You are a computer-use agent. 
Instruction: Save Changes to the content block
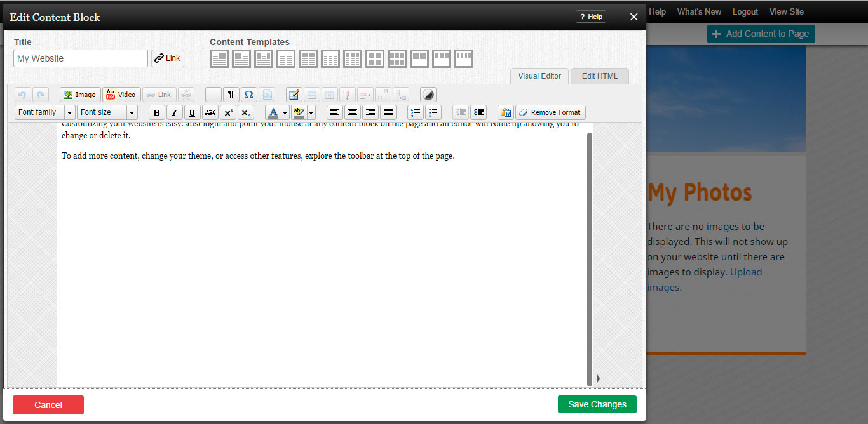click(597, 404)
